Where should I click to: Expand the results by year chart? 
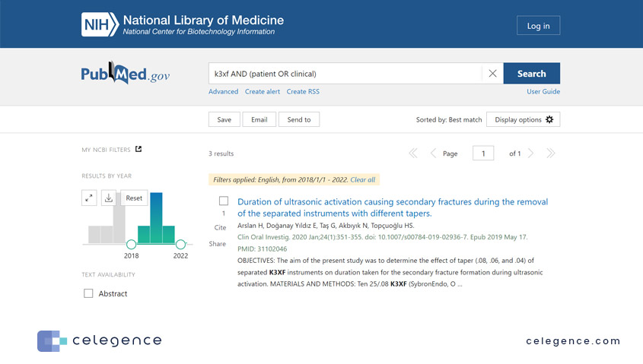[89, 198]
